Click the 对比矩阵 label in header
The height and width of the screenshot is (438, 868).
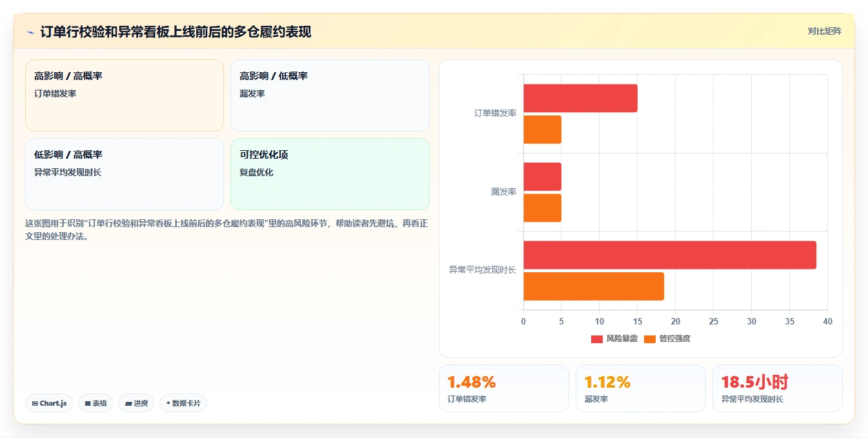pyautogui.click(x=825, y=31)
